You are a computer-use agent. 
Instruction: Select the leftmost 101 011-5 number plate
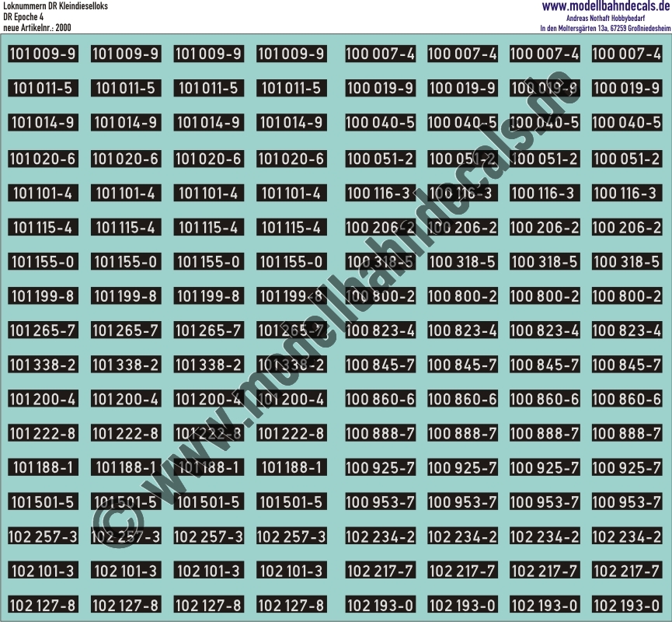[43, 89]
